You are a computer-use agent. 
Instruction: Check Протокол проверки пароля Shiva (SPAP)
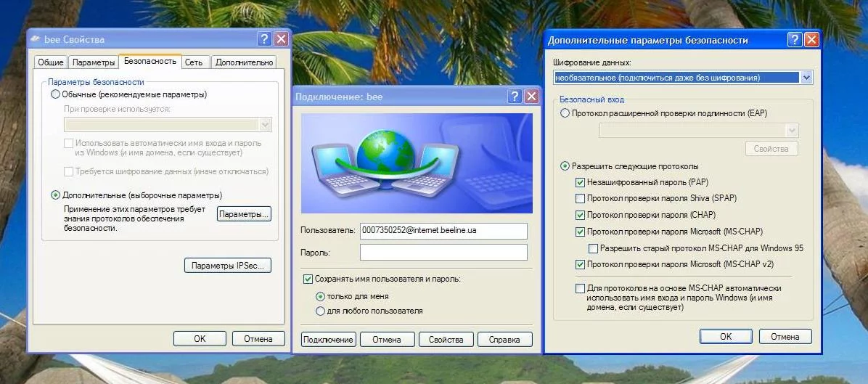tap(580, 198)
